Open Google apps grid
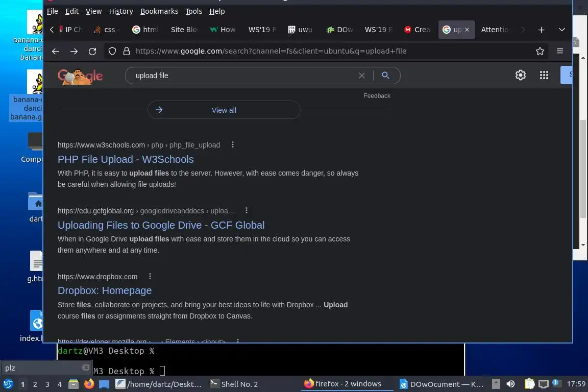Image resolution: width=588 pixels, height=392 pixels. pos(544,75)
